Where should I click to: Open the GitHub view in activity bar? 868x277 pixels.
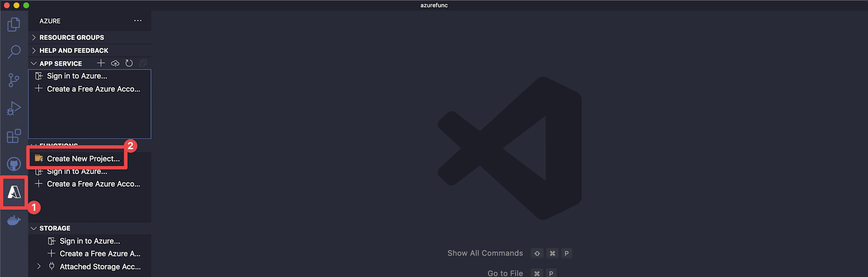click(14, 164)
